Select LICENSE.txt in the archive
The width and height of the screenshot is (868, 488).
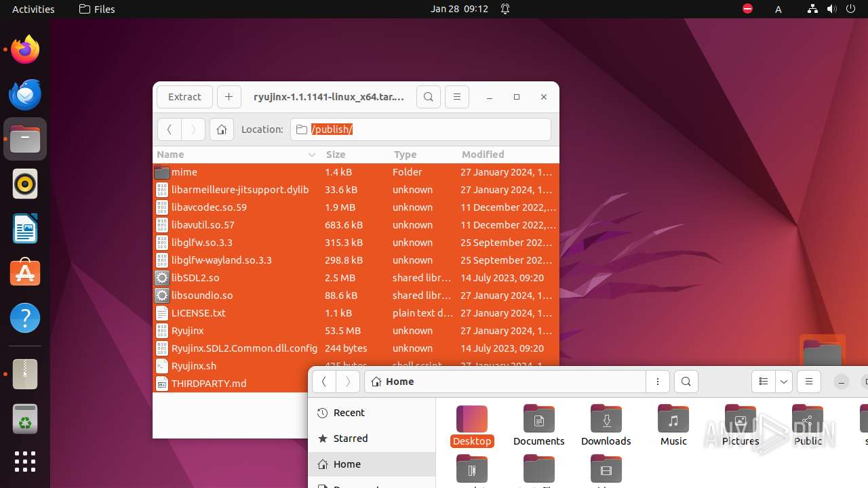(x=356, y=313)
